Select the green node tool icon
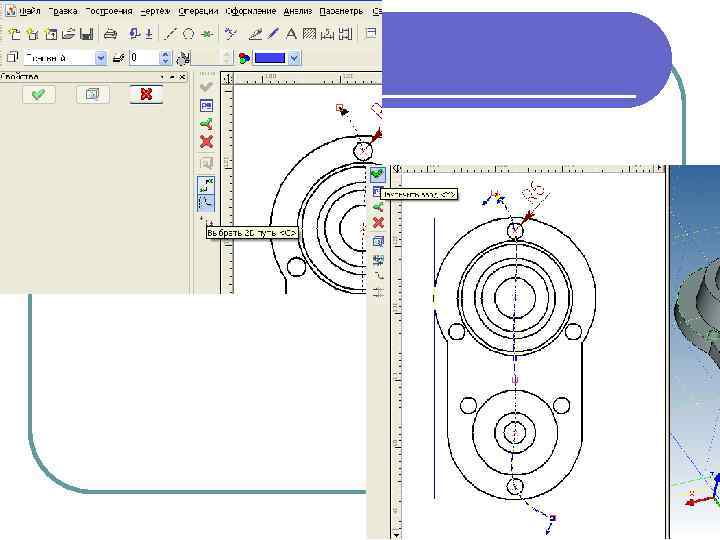Screen dimensions: 720x540 click(208, 34)
